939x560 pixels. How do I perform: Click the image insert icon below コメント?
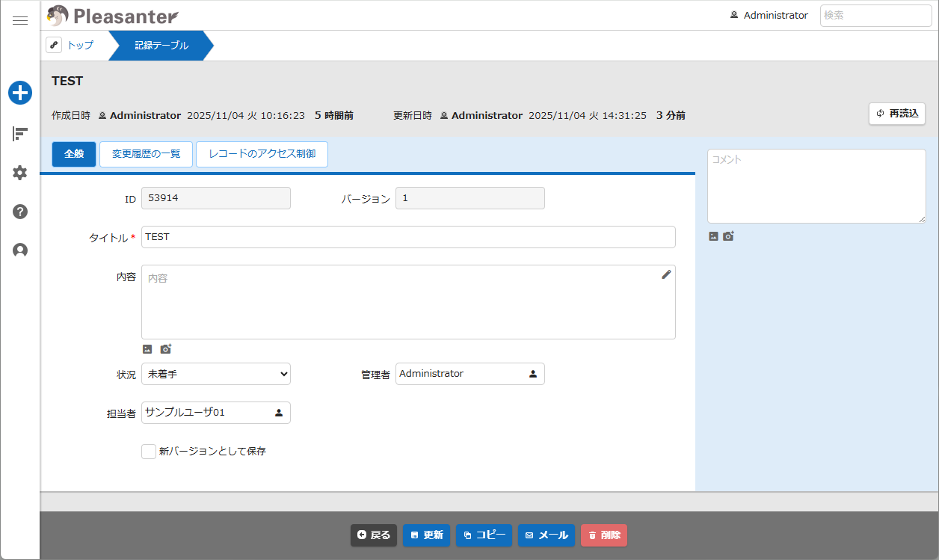click(x=713, y=236)
